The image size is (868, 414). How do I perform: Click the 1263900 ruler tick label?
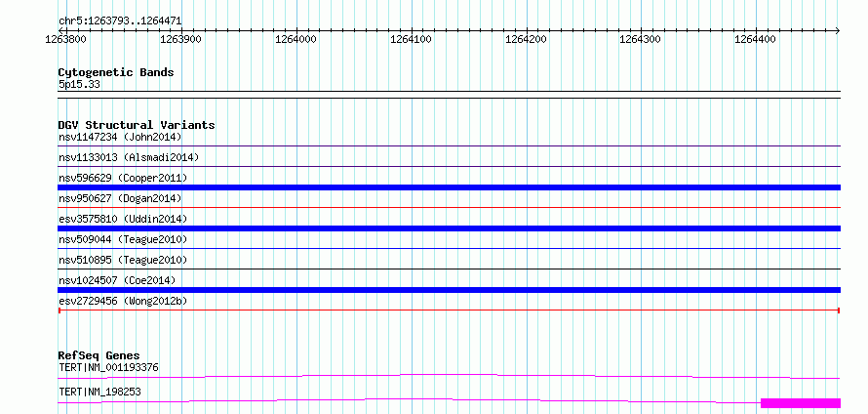click(x=181, y=39)
